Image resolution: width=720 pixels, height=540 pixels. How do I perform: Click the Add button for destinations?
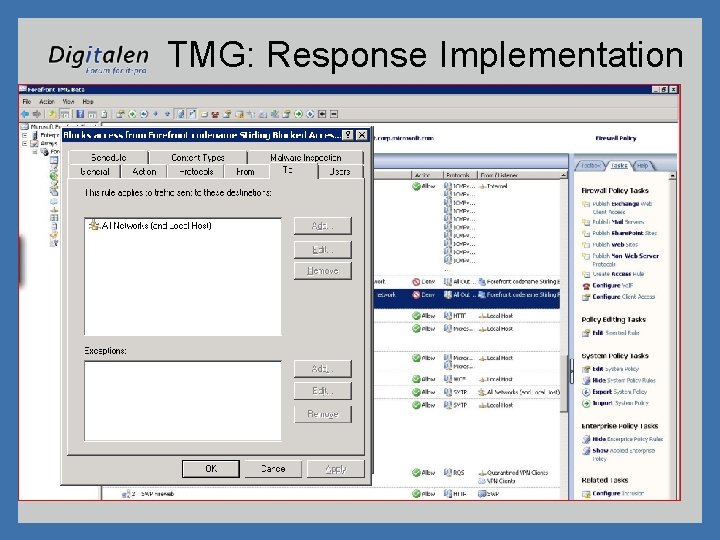(323, 226)
